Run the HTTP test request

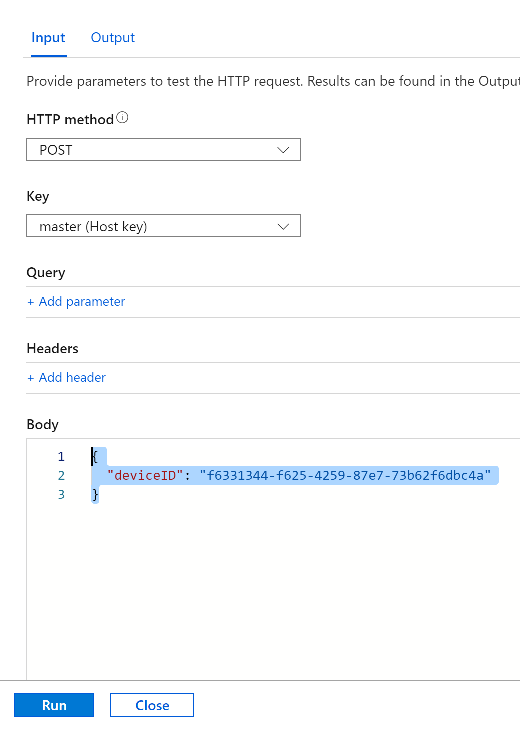(x=54, y=705)
